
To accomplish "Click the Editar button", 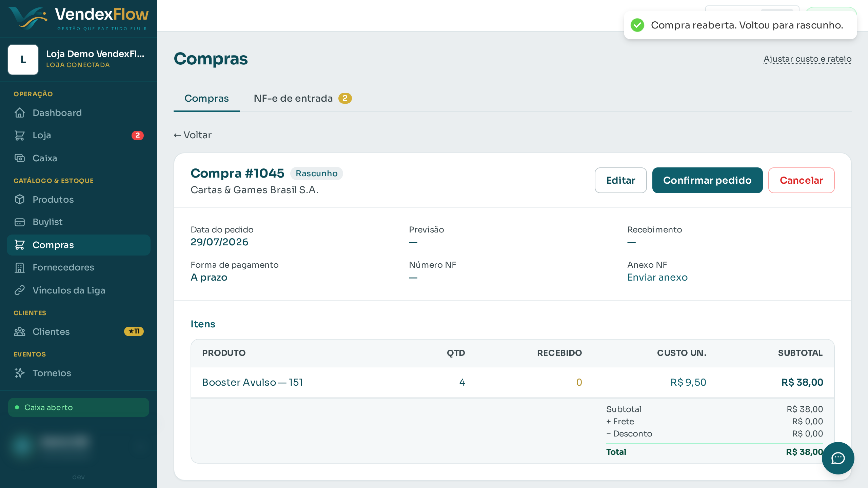I will coord(620,180).
